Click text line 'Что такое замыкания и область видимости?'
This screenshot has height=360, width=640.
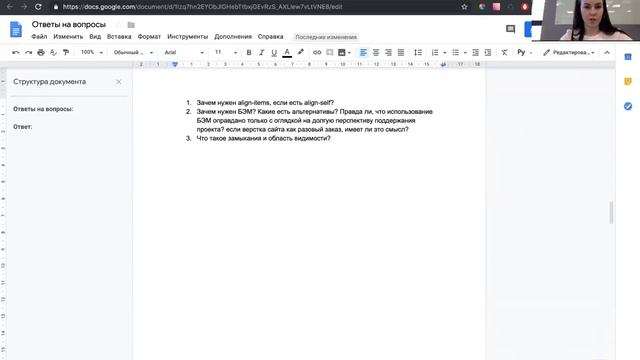click(x=263, y=138)
